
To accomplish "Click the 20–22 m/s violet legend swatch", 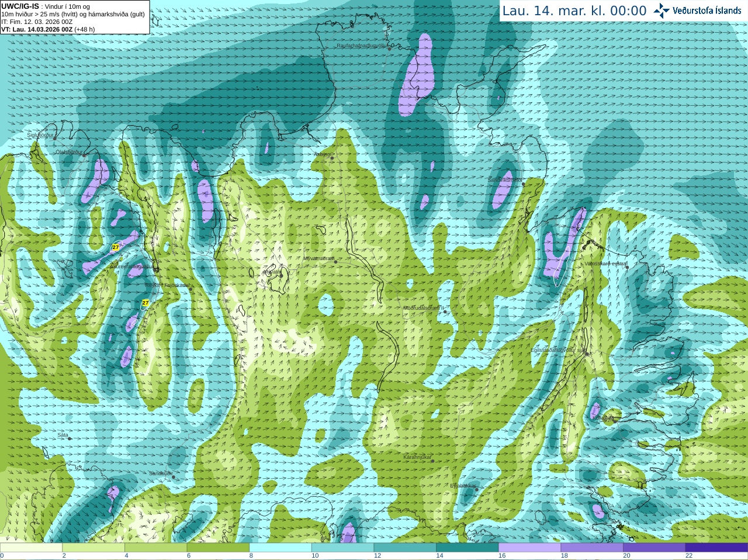I will click(654, 548).
